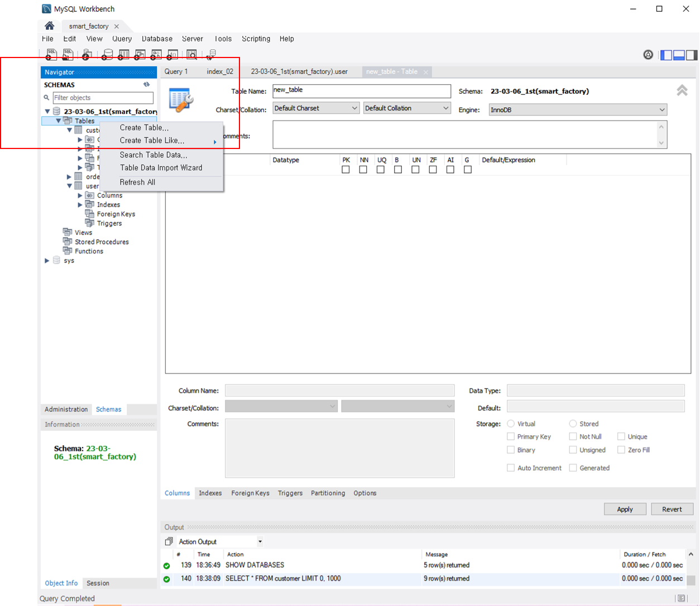Click the create new schema toolbar icon
Viewport: 700px width, 606px height.
click(x=108, y=54)
